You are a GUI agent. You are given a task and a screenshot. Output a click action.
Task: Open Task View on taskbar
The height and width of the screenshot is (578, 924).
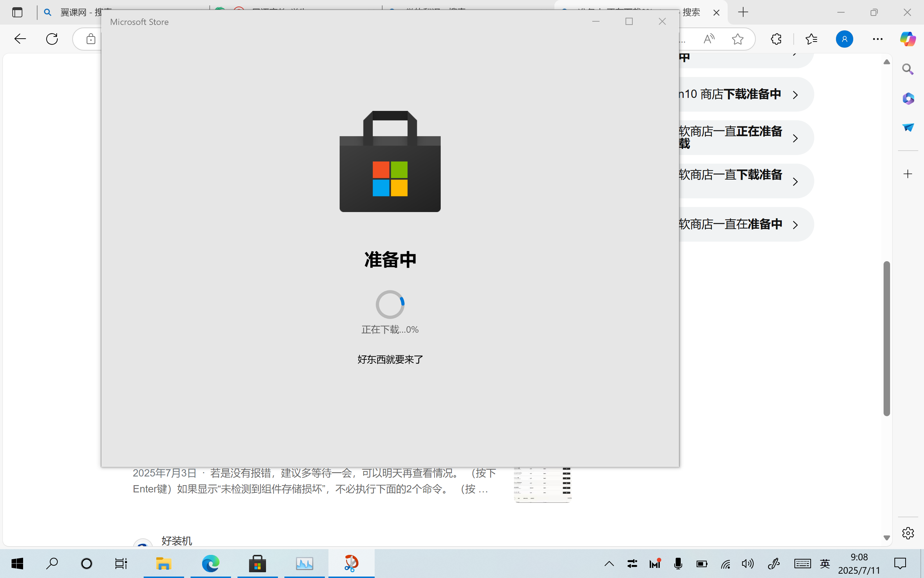tap(121, 564)
